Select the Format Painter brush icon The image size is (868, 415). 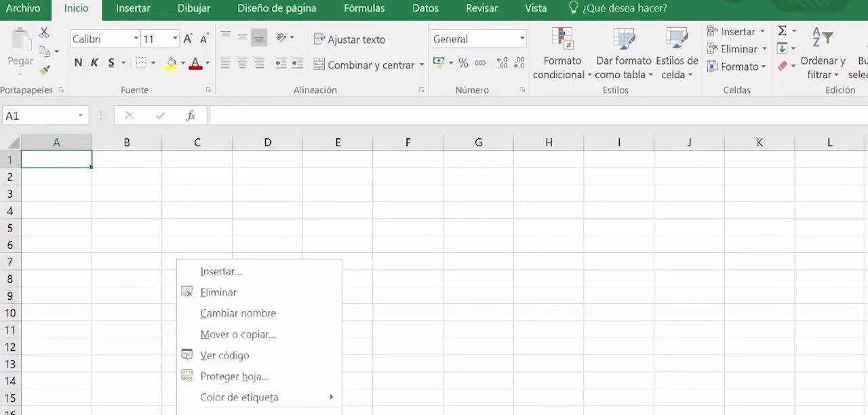45,70
